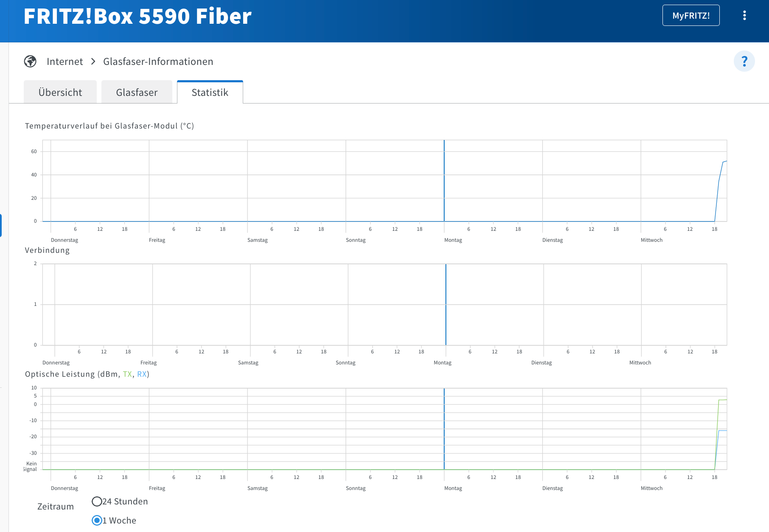
Task: Click Dienstag label under the Verbindung chart
Action: [x=542, y=363]
